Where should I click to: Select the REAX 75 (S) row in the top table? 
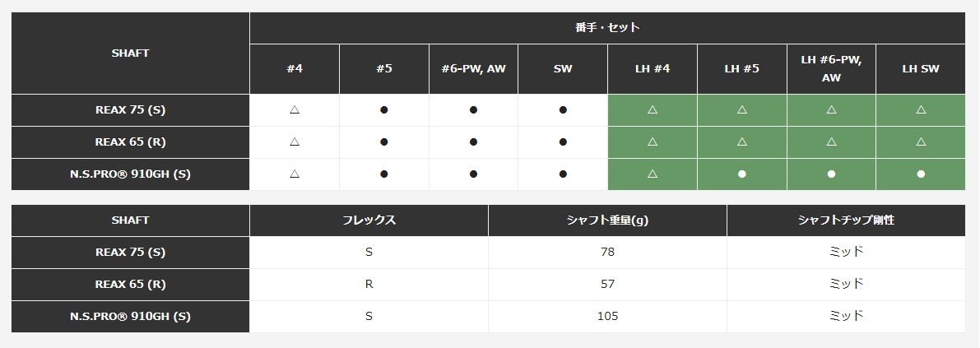[x=130, y=109]
